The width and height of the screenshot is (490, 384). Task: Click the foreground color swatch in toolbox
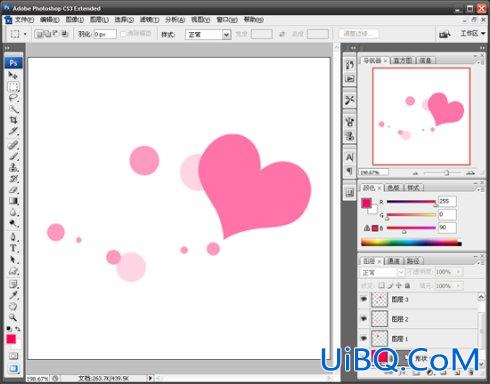tap(11, 339)
